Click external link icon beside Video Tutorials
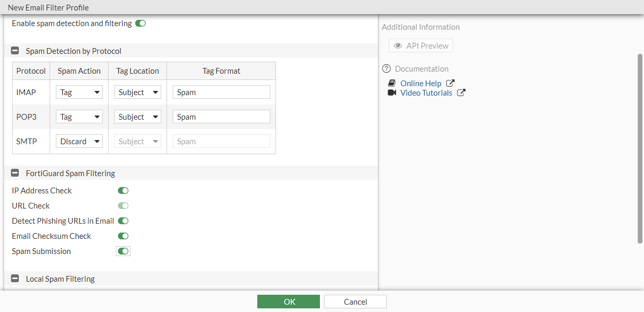 coord(461,93)
